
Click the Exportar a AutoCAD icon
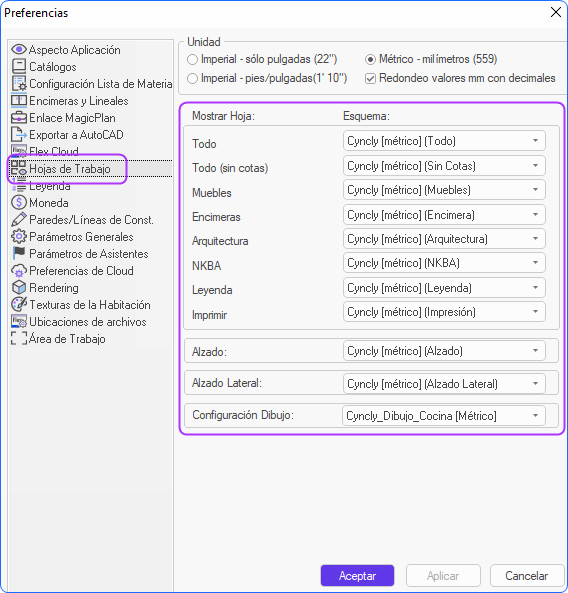coord(19,135)
